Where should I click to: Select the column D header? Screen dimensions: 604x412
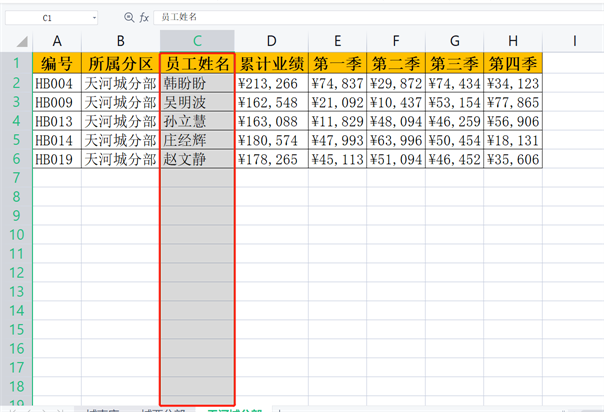point(271,41)
